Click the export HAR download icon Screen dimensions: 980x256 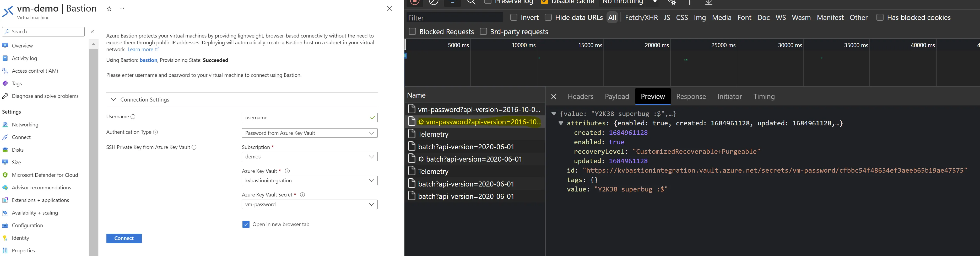coord(709,2)
